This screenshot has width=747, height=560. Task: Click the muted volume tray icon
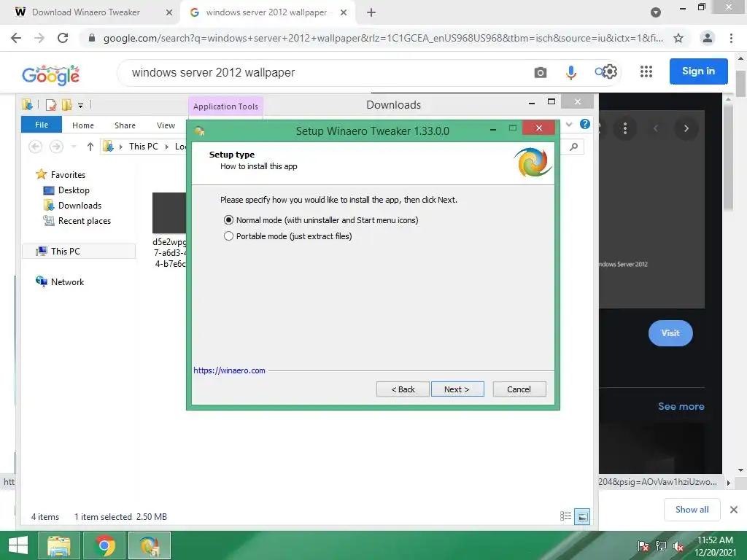pyautogui.click(x=678, y=546)
